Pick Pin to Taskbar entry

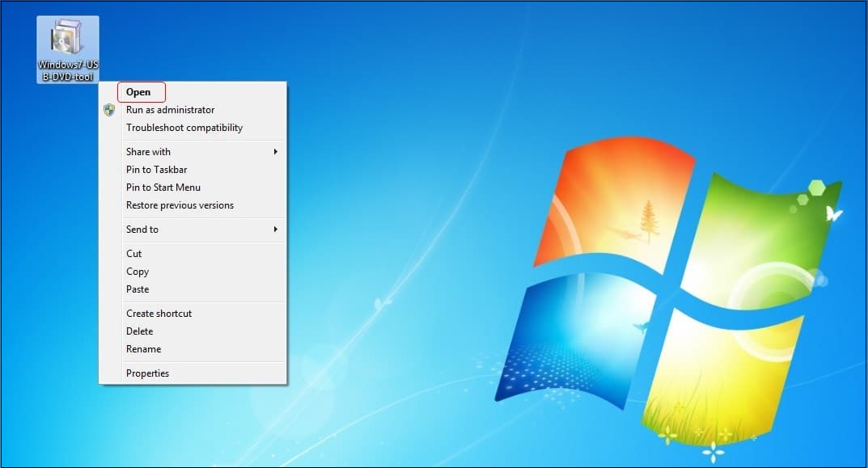[x=193, y=169]
